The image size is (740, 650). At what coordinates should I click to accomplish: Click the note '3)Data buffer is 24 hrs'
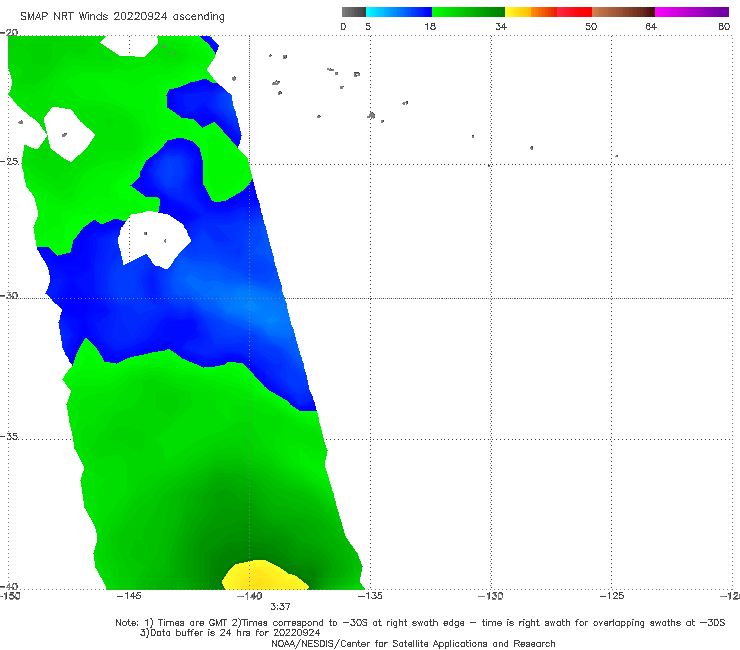pos(230,633)
